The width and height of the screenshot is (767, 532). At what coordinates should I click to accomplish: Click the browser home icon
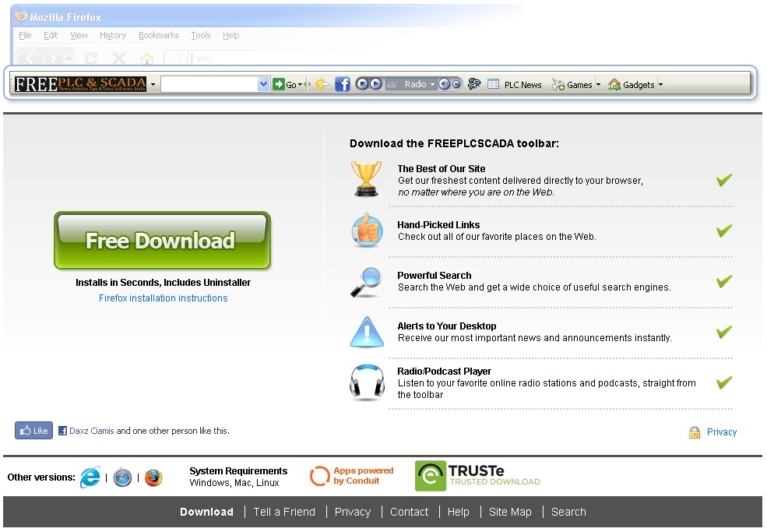point(146,58)
